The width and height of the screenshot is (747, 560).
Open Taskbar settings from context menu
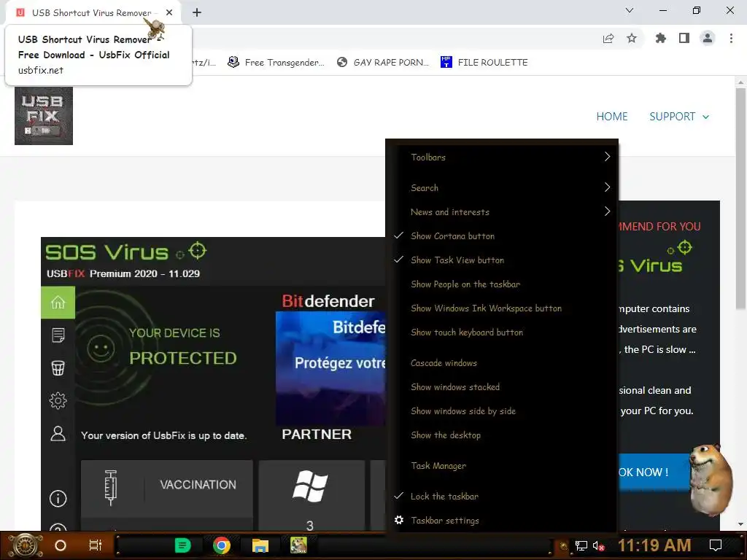tap(502, 521)
